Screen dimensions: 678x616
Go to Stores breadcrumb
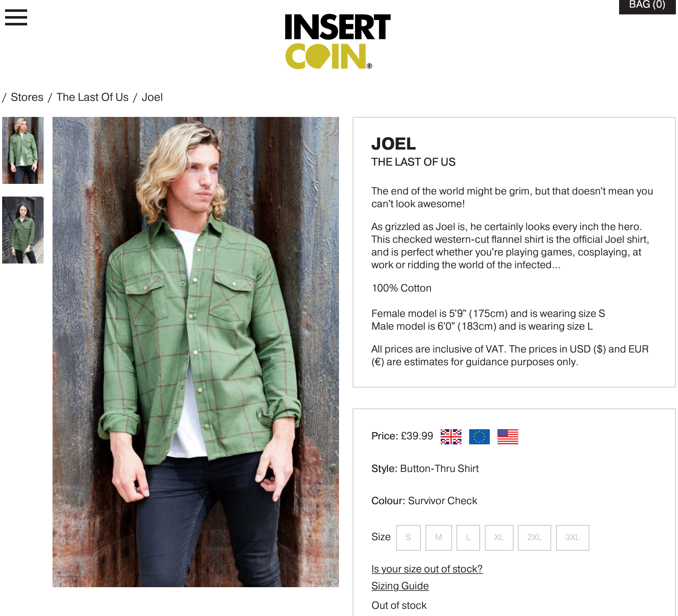[27, 97]
